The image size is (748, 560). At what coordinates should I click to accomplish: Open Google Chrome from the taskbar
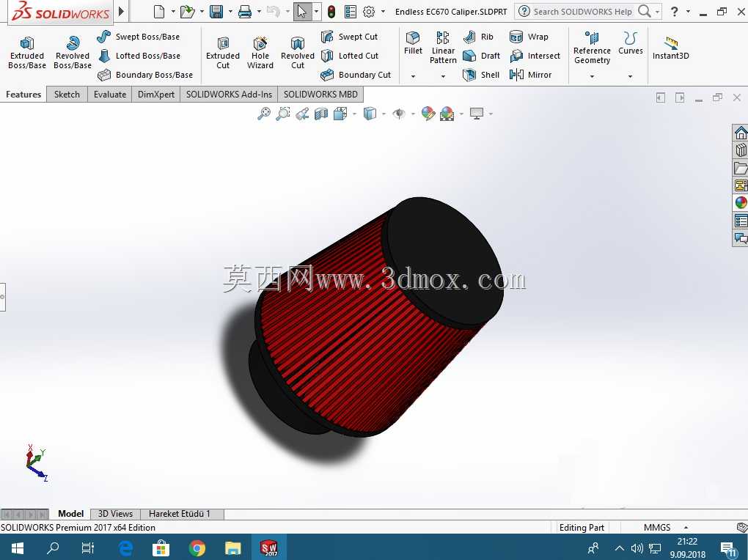197,548
